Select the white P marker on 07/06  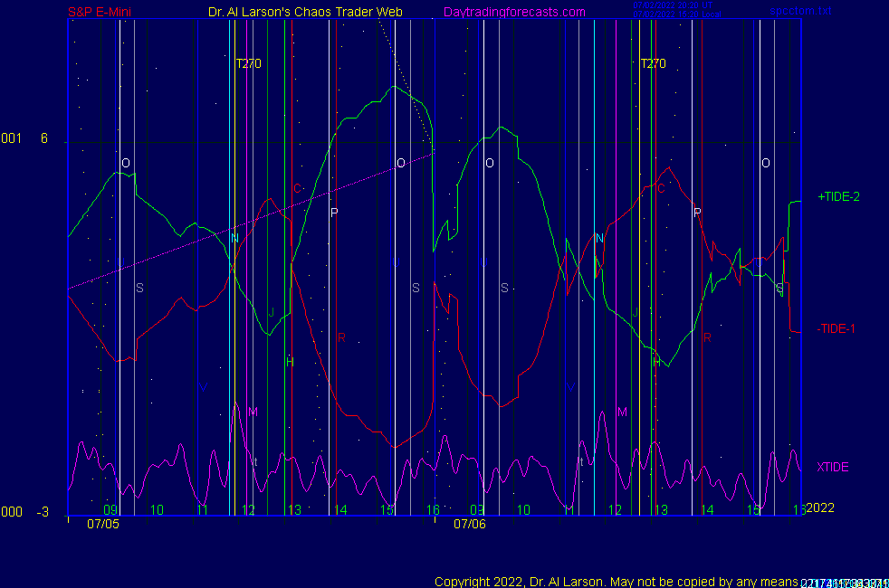click(697, 213)
